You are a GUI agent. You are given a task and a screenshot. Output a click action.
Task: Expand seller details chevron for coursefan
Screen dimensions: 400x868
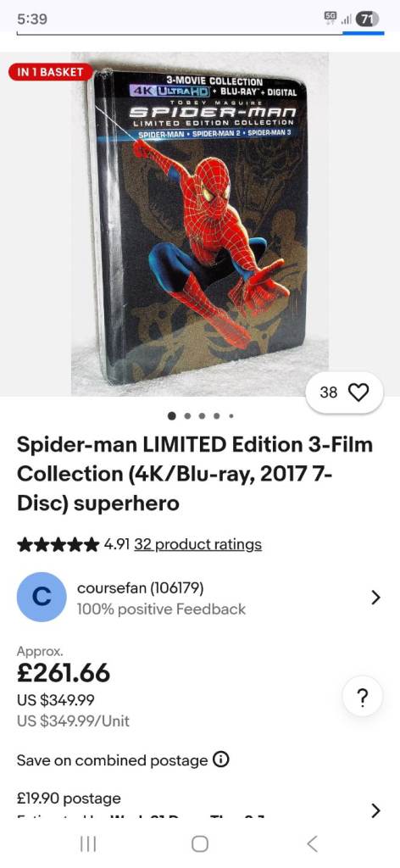point(375,598)
